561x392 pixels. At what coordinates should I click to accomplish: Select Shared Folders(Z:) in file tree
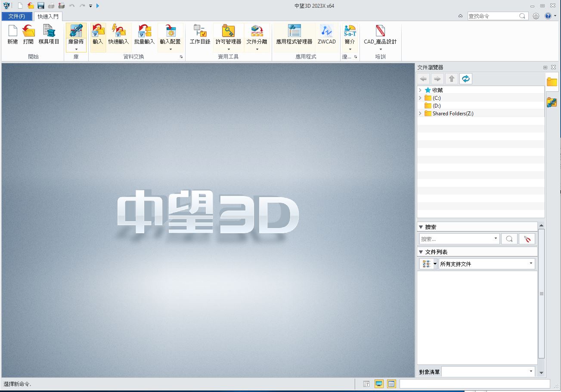(453, 114)
